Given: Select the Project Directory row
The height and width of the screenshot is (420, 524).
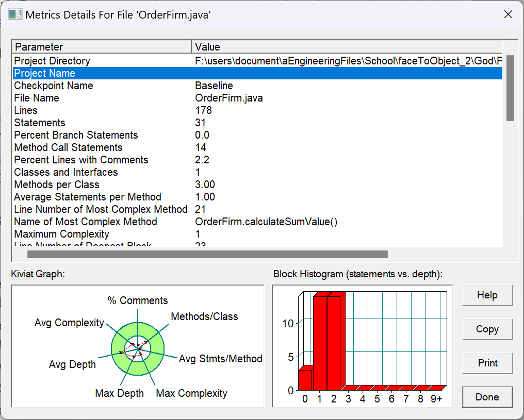Looking at the screenshot, I should [257, 61].
